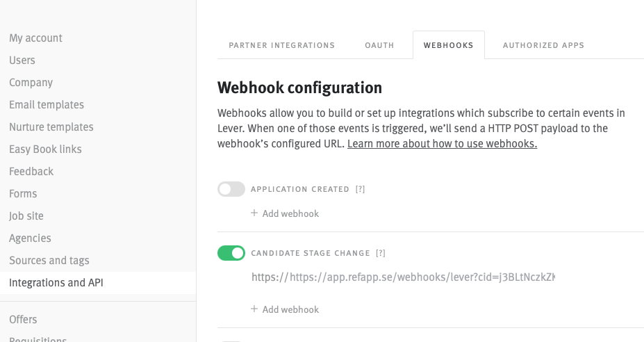Select the Webhooks tab

tap(448, 45)
